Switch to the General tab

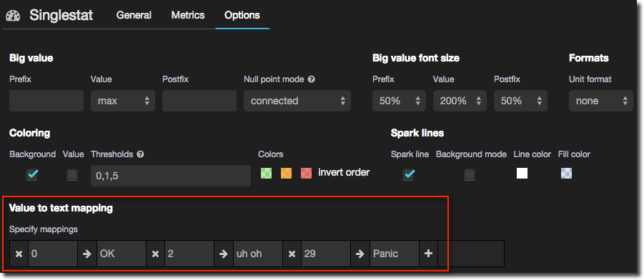[x=134, y=15]
